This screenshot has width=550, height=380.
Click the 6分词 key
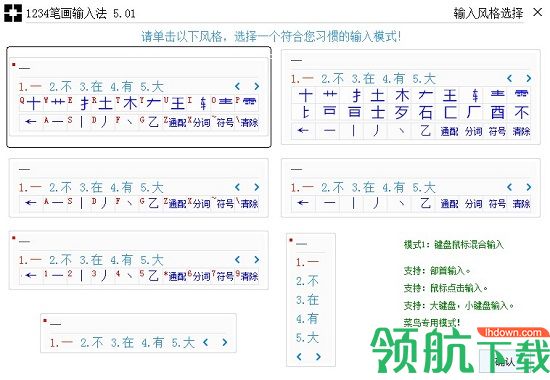(x=199, y=275)
